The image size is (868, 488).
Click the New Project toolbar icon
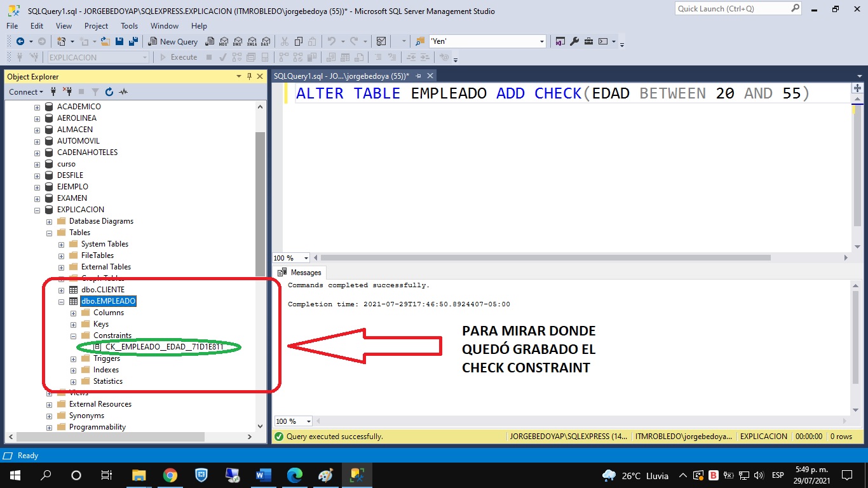click(x=62, y=41)
